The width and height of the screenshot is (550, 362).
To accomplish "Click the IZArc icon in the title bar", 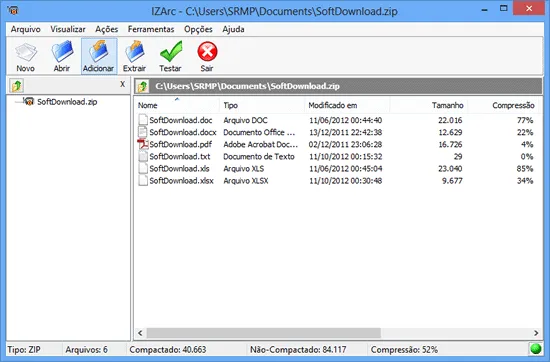I will pos(13,10).
